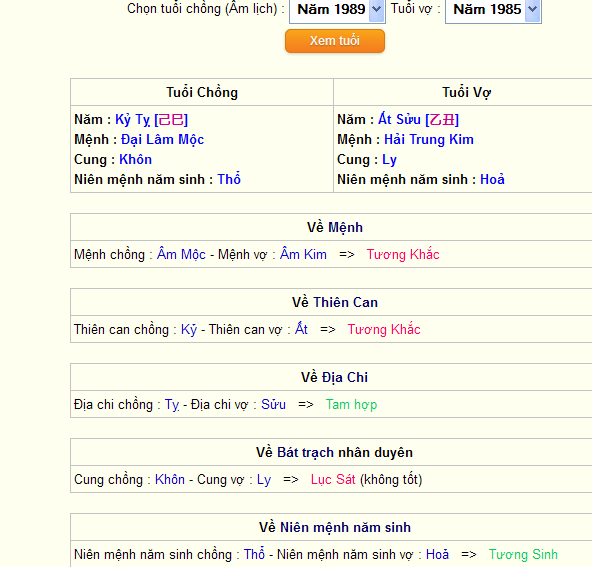The width and height of the screenshot is (592, 567).
Task: Click the 'Tuổi Chồng' column header
Action: 202,92
